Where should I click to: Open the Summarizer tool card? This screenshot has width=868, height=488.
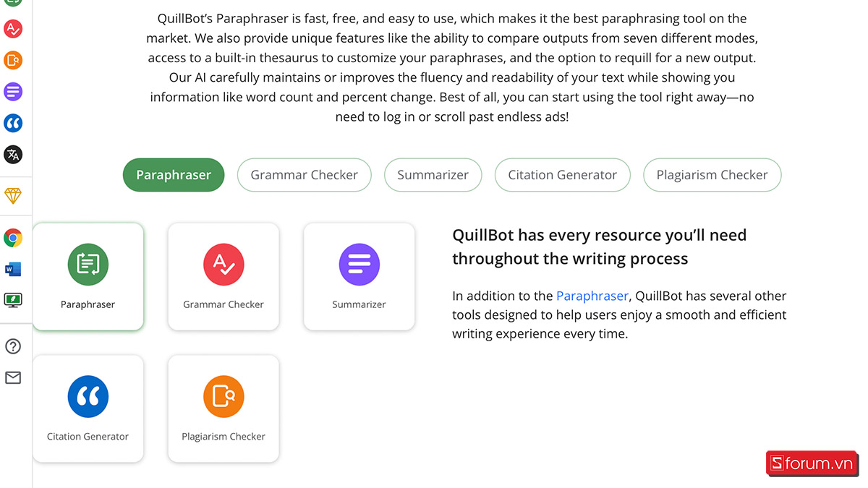359,276
